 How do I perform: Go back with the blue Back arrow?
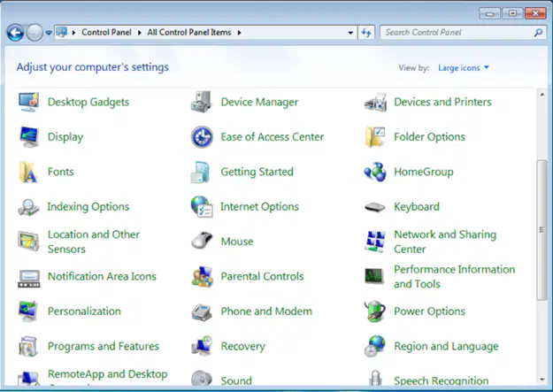(15, 33)
